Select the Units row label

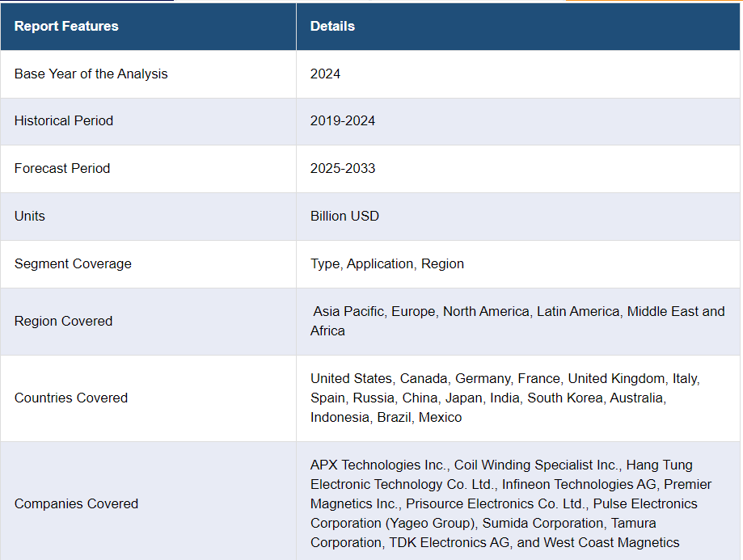(30, 216)
